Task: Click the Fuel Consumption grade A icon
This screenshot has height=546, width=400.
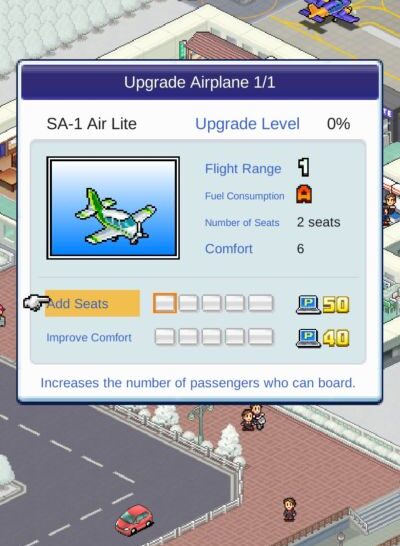Action: pyautogui.click(x=304, y=194)
